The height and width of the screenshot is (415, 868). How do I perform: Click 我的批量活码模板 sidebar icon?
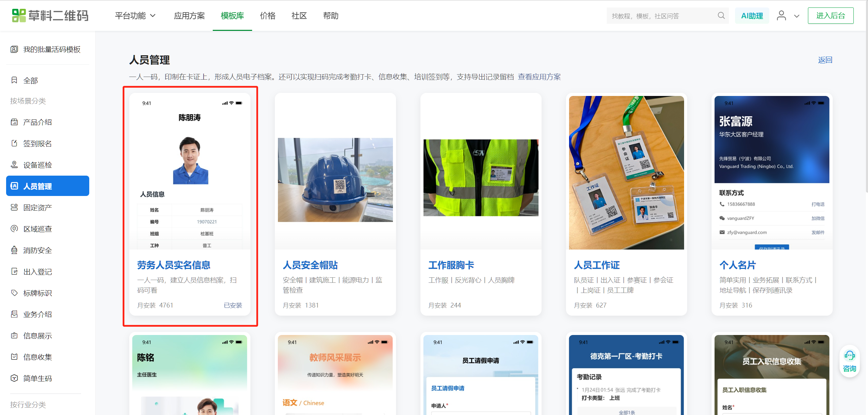click(14, 50)
